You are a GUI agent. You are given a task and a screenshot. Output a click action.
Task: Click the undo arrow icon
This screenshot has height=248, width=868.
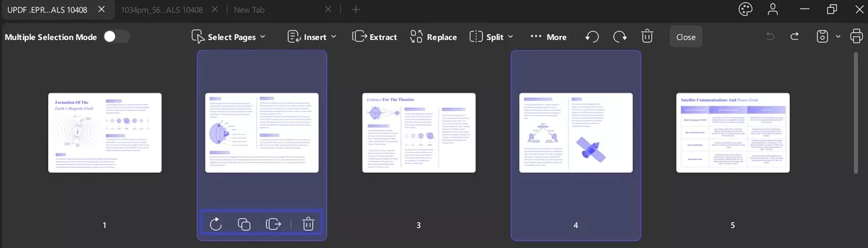[x=771, y=37]
